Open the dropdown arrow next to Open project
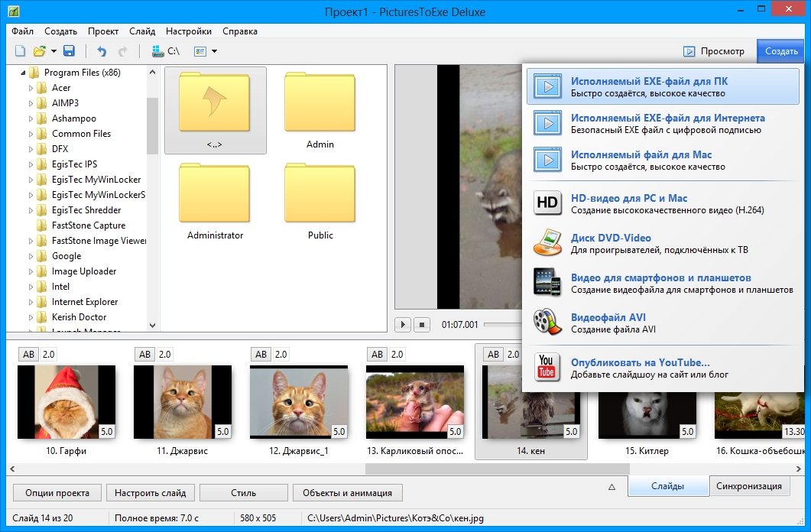The height and width of the screenshot is (532, 811). (x=54, y=51)
